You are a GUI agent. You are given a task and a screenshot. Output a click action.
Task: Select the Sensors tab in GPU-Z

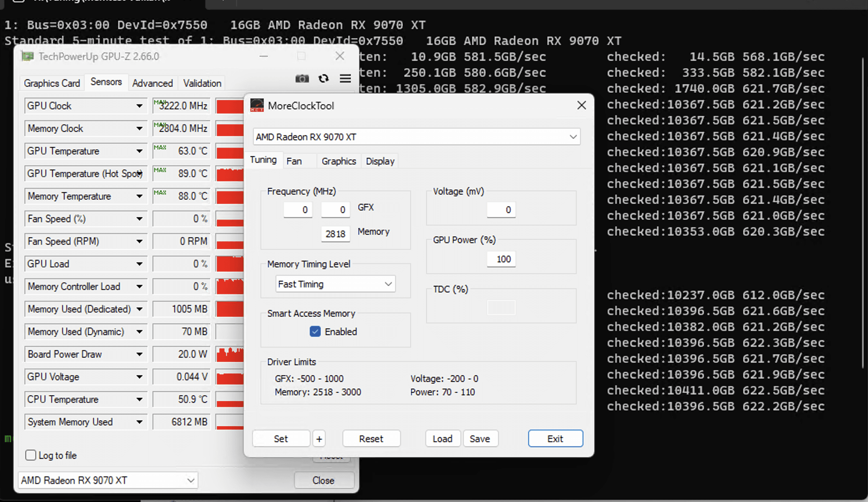click(x=106, y=82)
